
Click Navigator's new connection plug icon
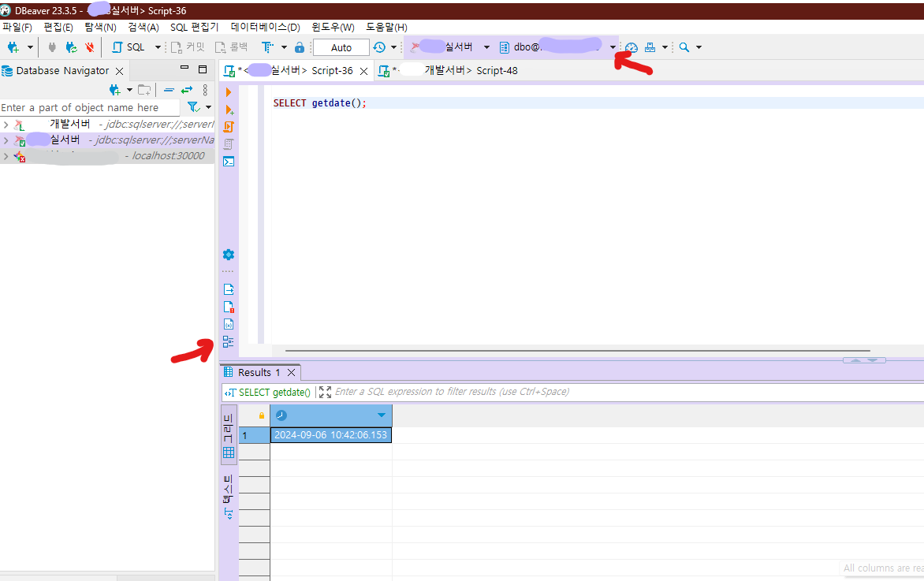coord(115,90)
